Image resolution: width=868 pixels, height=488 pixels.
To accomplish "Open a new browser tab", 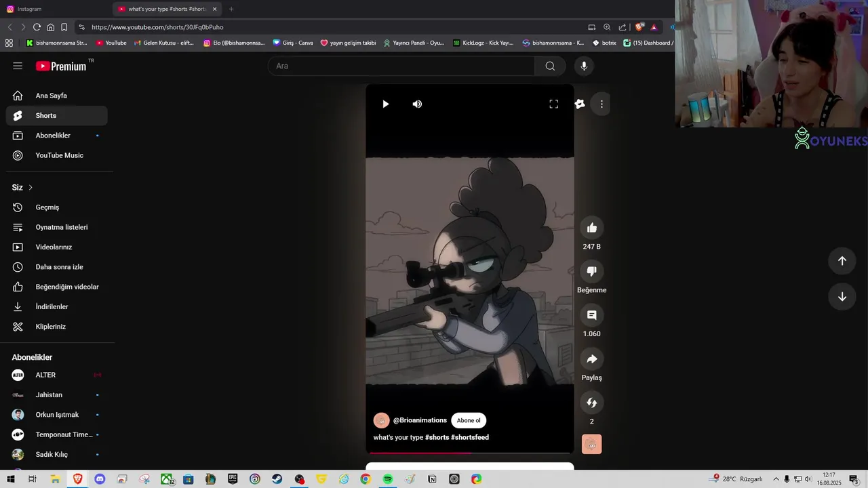I will 231,9.
